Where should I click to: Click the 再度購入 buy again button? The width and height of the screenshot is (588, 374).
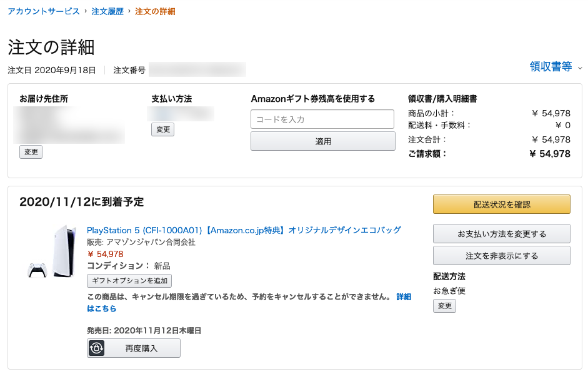(x=134, y=348)
